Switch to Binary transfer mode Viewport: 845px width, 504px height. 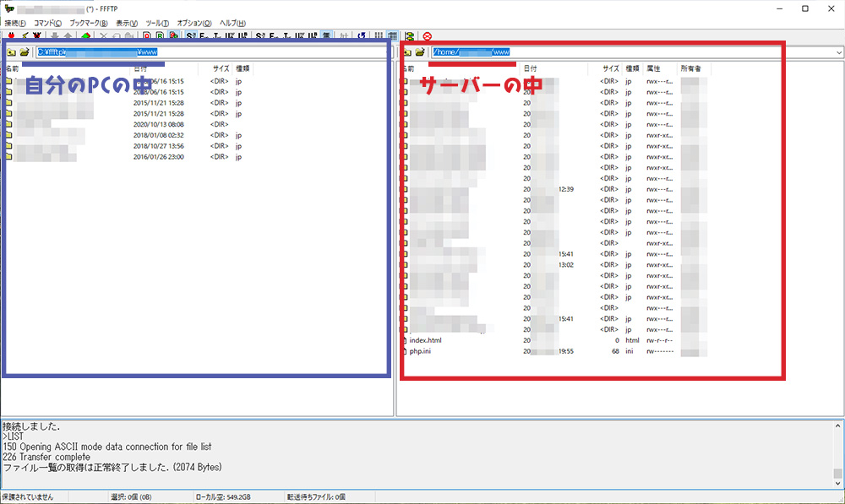(x=160, y=36)
